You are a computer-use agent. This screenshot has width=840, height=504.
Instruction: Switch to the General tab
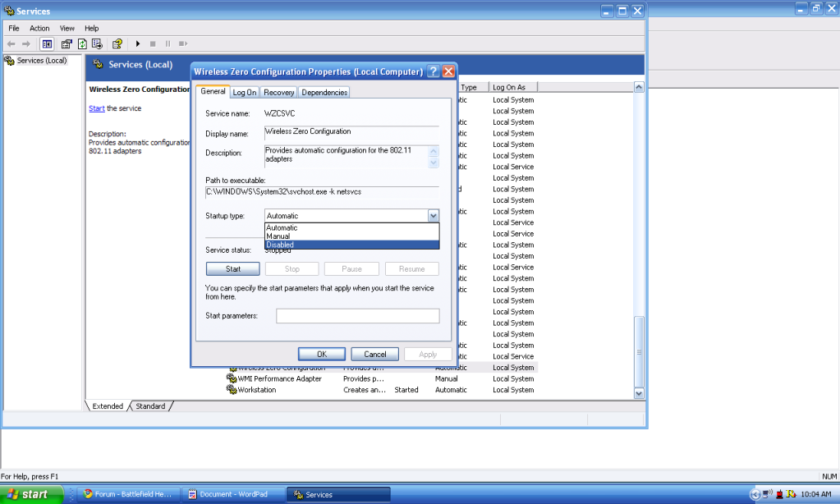click(x=213, y=92)
